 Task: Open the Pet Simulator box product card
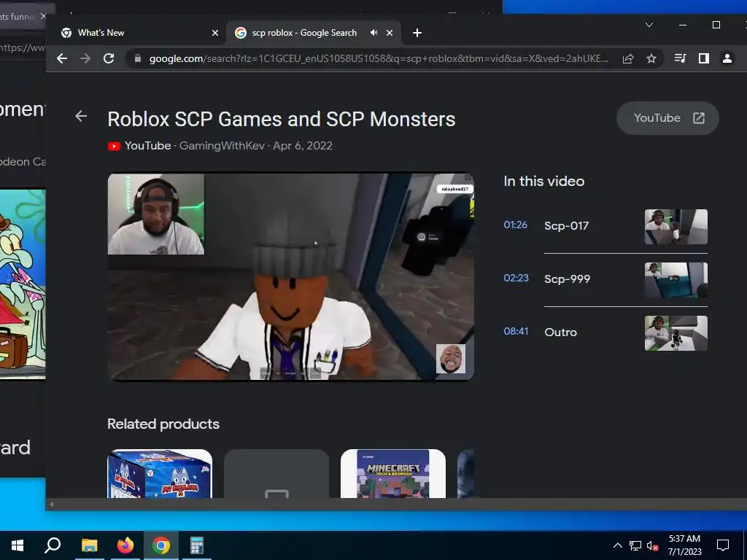coord(160,474)
